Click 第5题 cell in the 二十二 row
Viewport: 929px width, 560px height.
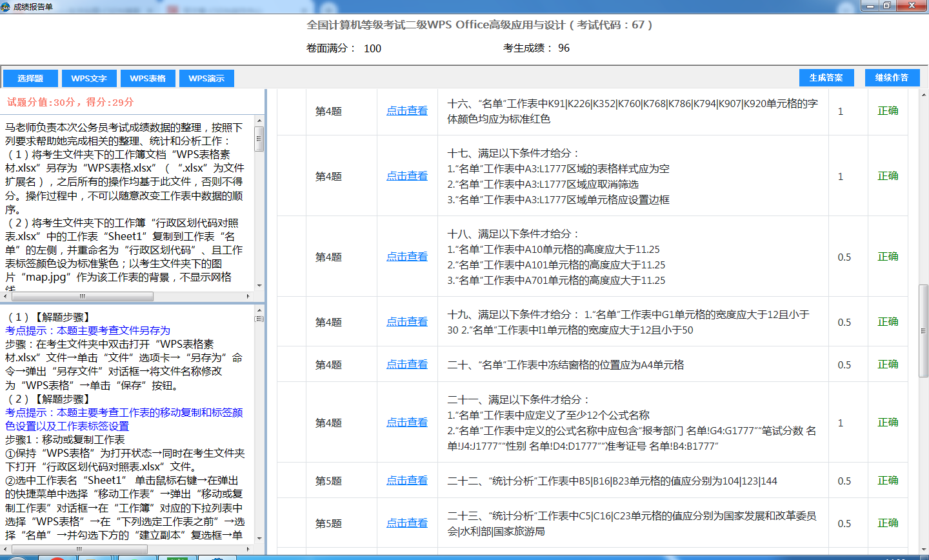[x=328, y=481]
